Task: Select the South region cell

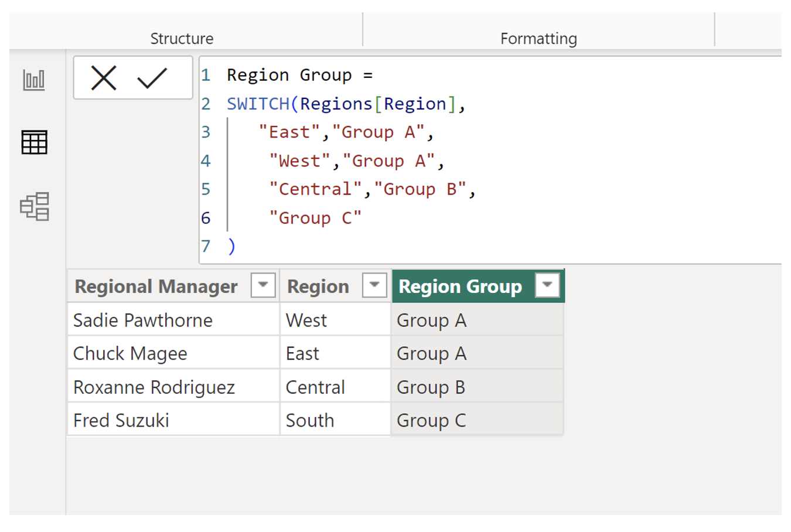Action: pos(309,420)
